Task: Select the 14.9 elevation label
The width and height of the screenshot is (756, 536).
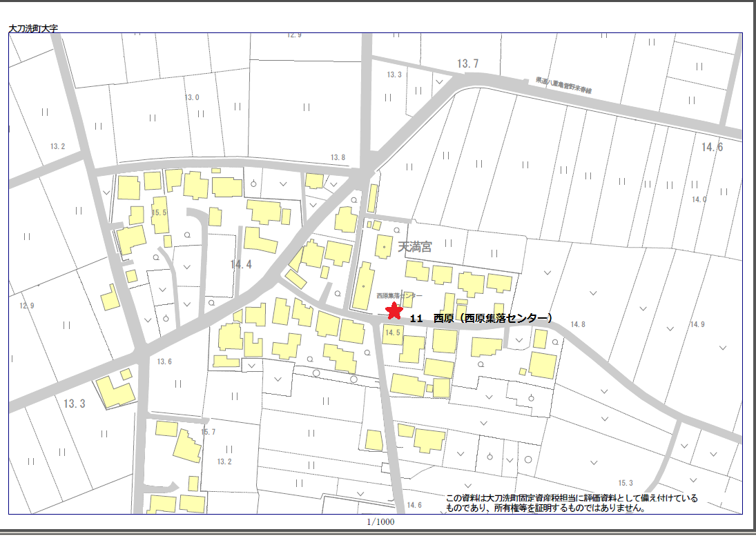Action: [x=697, y=324]
